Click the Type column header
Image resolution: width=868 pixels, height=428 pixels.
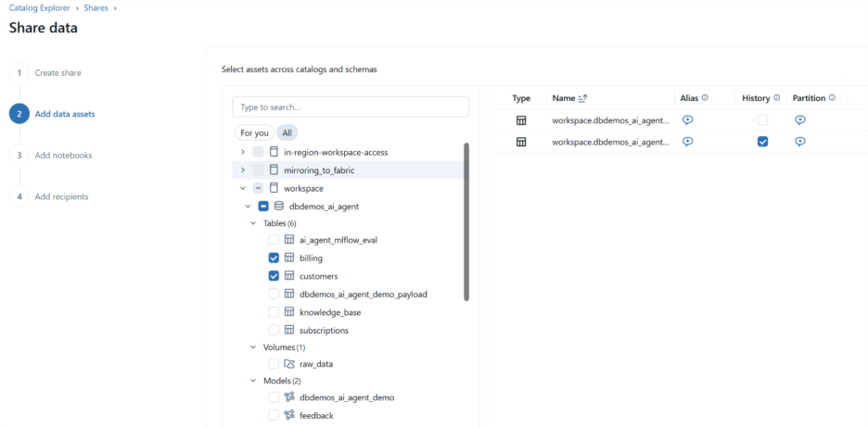[x=521, y=98]
